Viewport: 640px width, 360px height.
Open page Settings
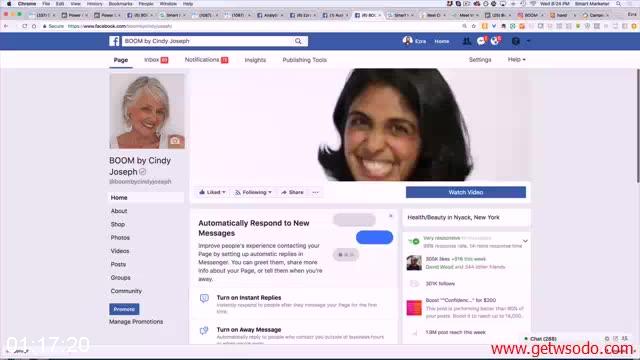[480, 60]
